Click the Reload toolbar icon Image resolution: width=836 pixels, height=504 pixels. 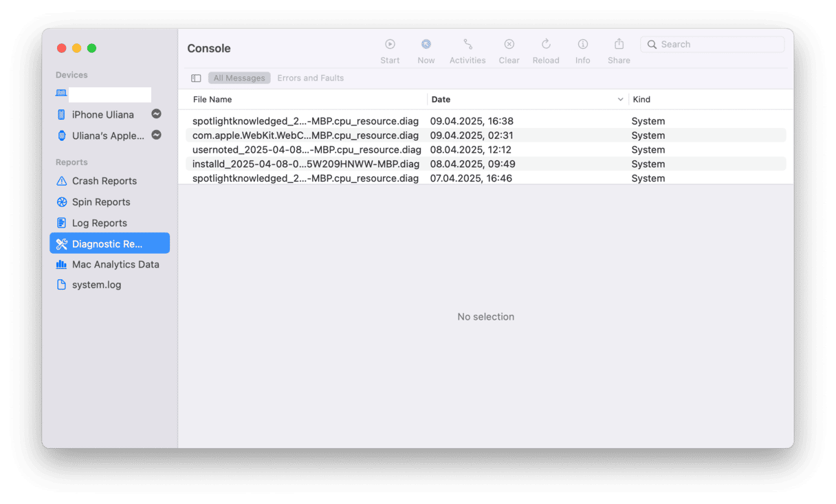(x=546, y=44)
